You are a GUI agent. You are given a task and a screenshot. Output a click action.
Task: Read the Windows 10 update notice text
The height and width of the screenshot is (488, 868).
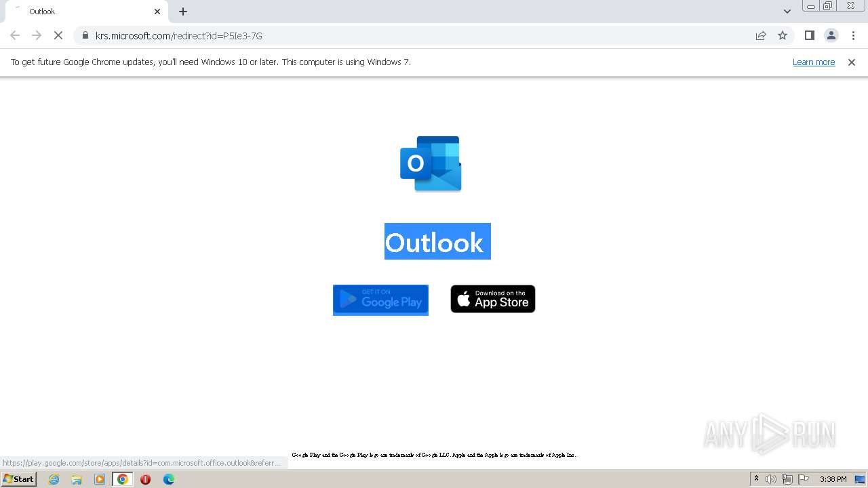[x=211, y=62]
